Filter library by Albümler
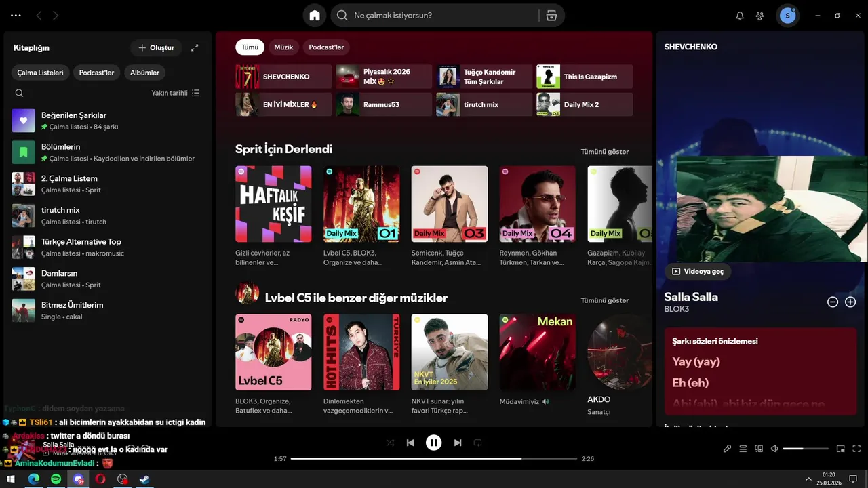868x488 pixels. click(x=144, y=73)
